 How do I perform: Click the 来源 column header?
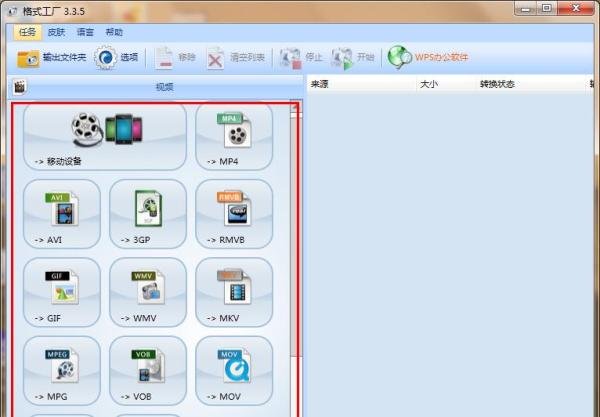pyautogui.click(x=362, y=84)
